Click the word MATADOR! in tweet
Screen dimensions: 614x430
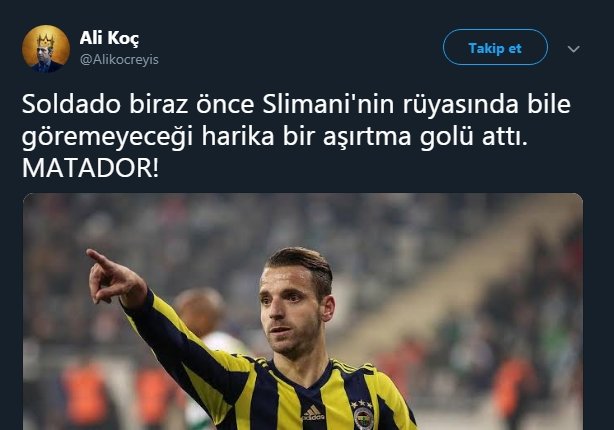[90, 168]
